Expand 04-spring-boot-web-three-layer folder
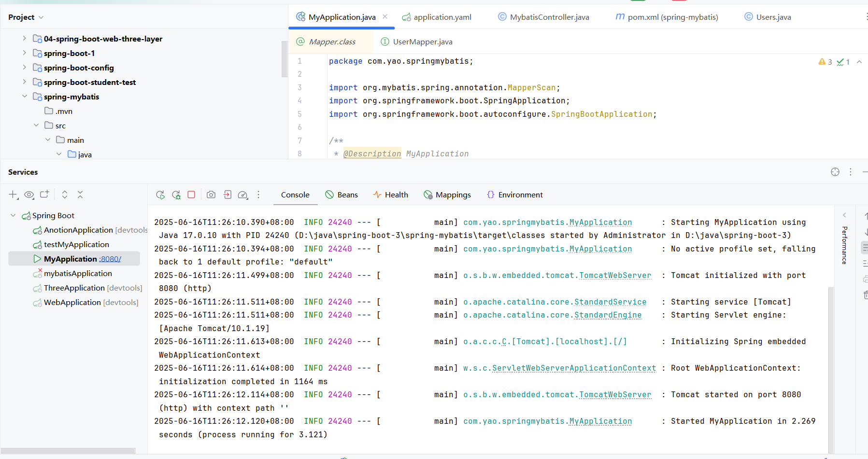868x459 pixels. pyautogui.click(x=25, y=38)
